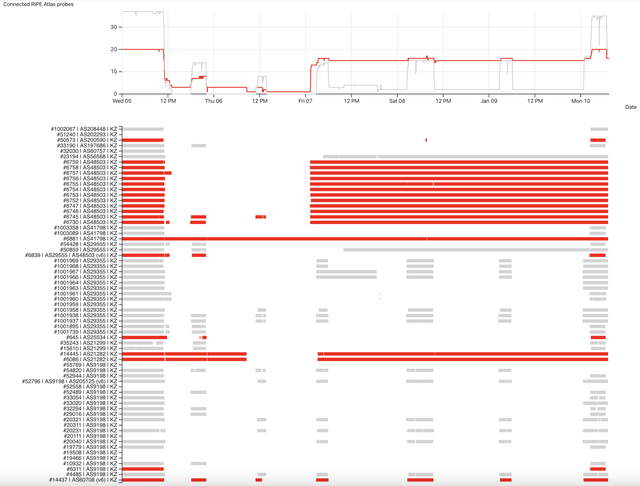Select probe row #54428 | AS29555 | KZ
Viewport: 640px width, 486px height.
pyautogui.click(x=88, y=244)
